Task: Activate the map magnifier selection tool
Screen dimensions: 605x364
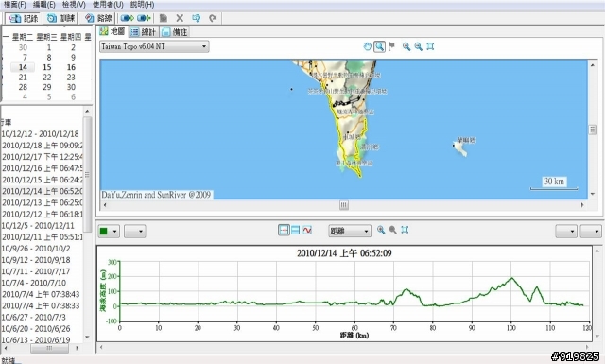Action: [380, 46]
